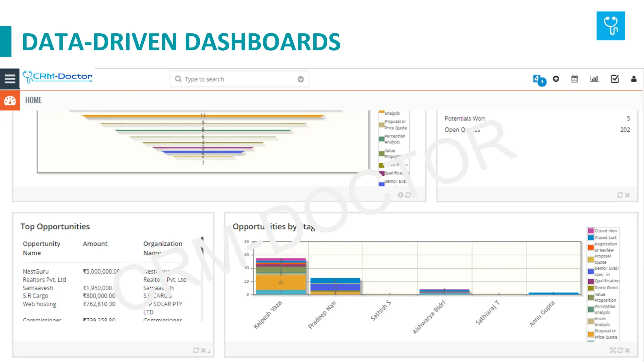This screenshot has height=362, width=644.
Task: Click the Organization Name column header
Action: (163, 248)
